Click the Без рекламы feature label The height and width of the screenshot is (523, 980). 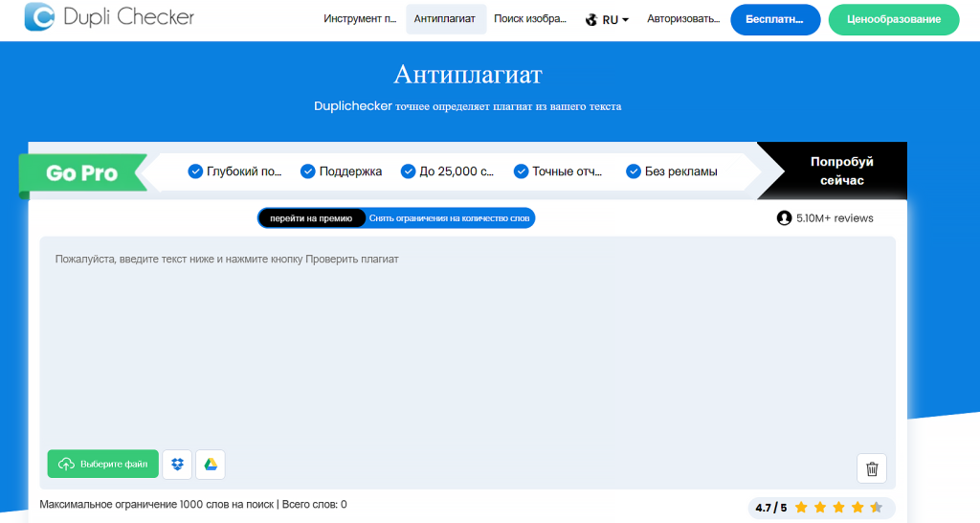click(681, 171)
